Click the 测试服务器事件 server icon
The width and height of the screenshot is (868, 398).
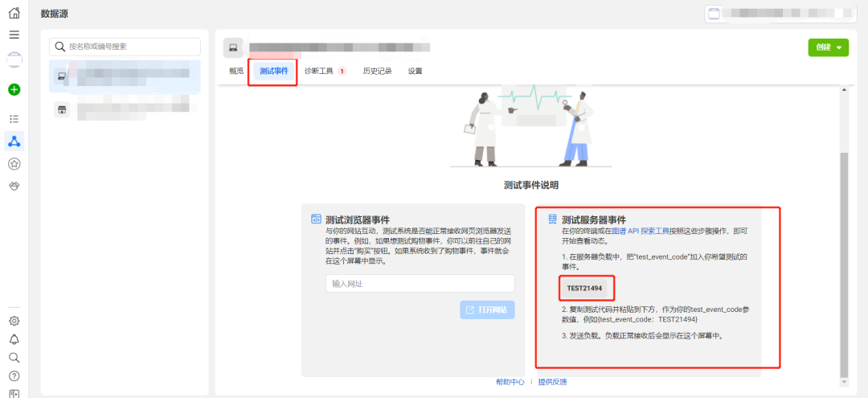click(x=552, y=220)
